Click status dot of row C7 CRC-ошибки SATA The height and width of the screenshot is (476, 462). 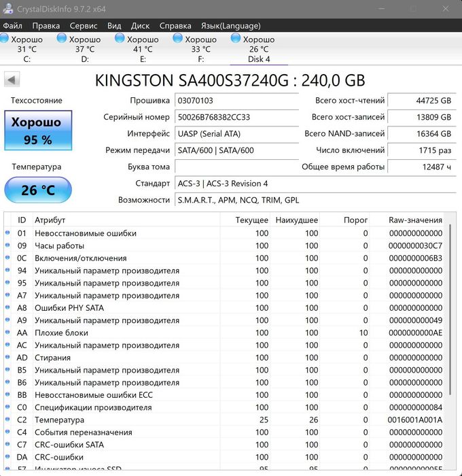7,444
